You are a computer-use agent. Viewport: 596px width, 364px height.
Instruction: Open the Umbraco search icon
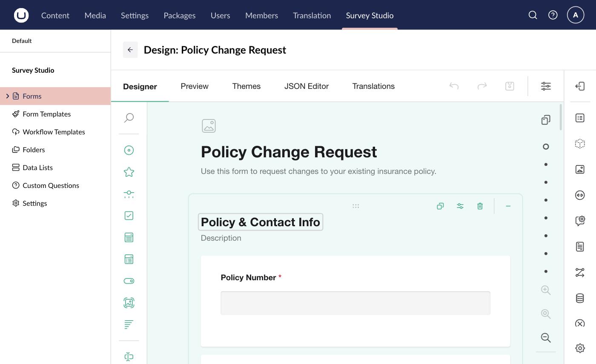click(x=533, y=15)
